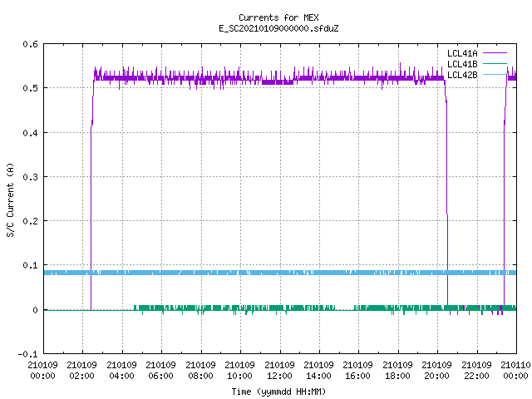Click the 0.6 y-axis tick value
Image resolution: width=532 pixels, height=399 pixels.
[x=30, y=44]
